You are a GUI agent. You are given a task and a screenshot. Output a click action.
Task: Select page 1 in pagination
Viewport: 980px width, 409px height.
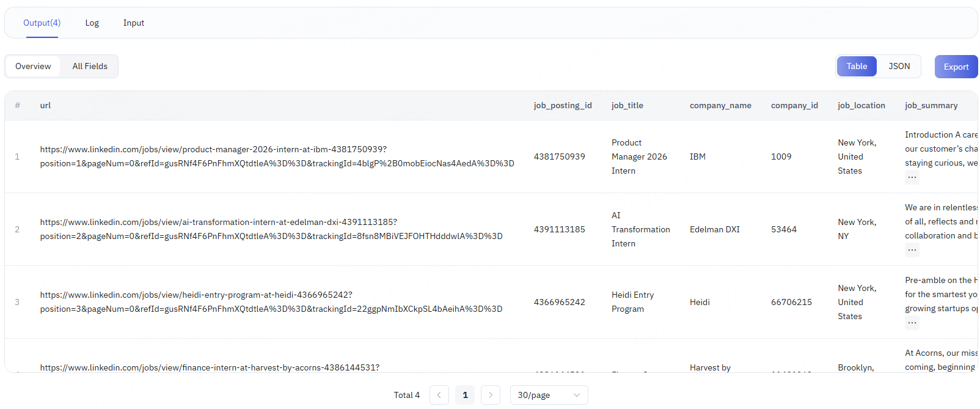465,395
